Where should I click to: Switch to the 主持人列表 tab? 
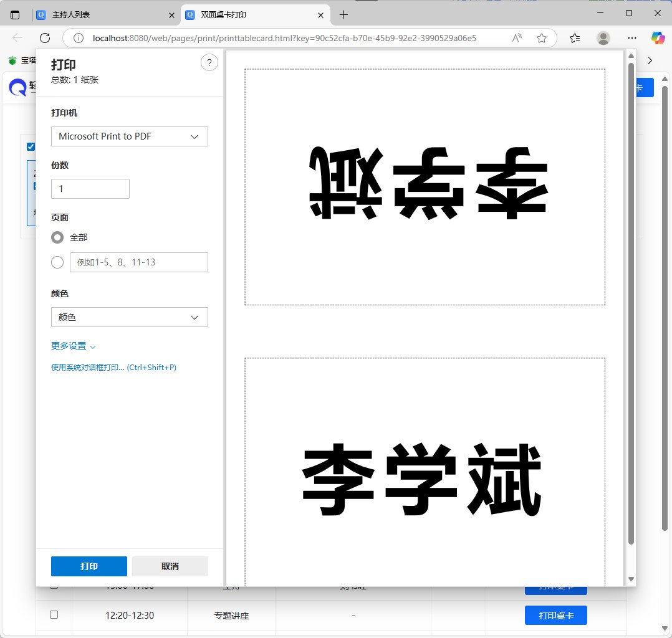(105, 15)
